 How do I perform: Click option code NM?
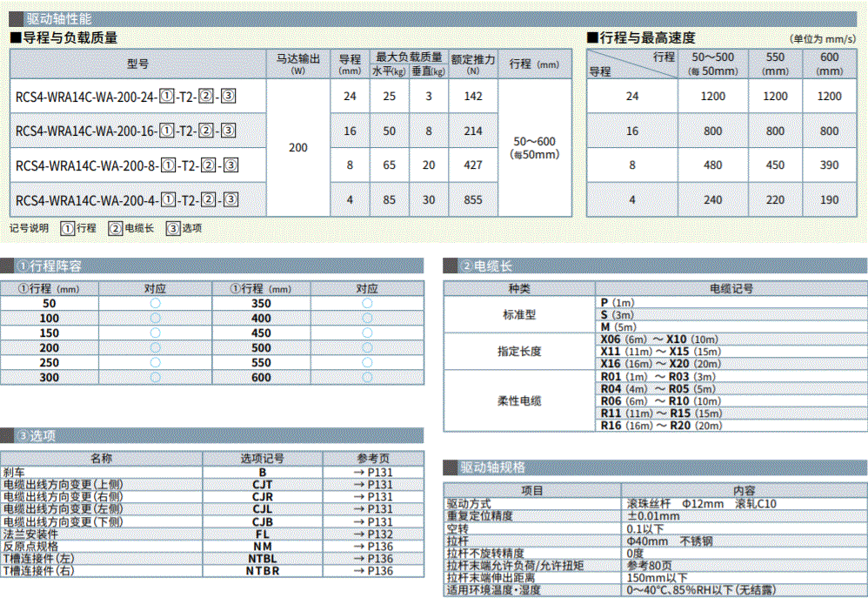263,546
